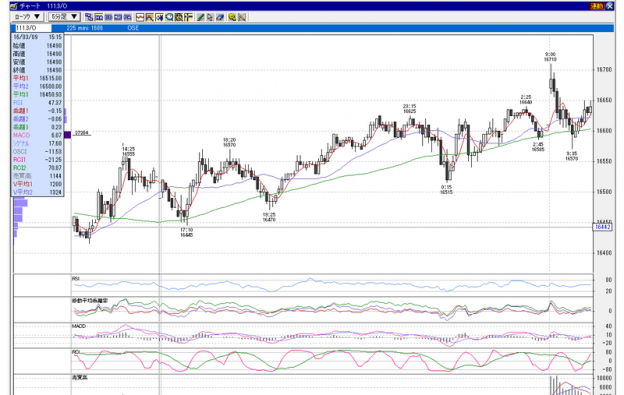The height and width of the screenshot is (395, 624).
Task: Select the highlighted two-pane layout icon
Action: pos(99,17)
